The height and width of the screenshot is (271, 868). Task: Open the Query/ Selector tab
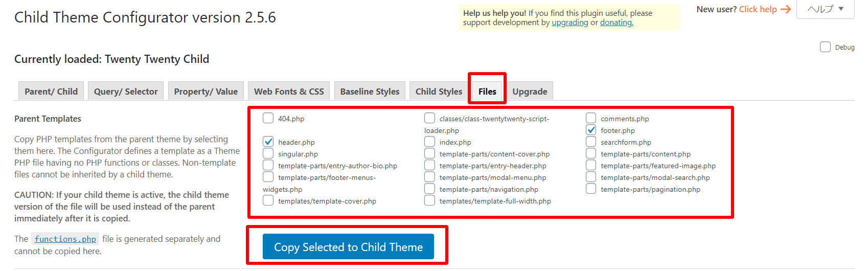coord(126,92)
